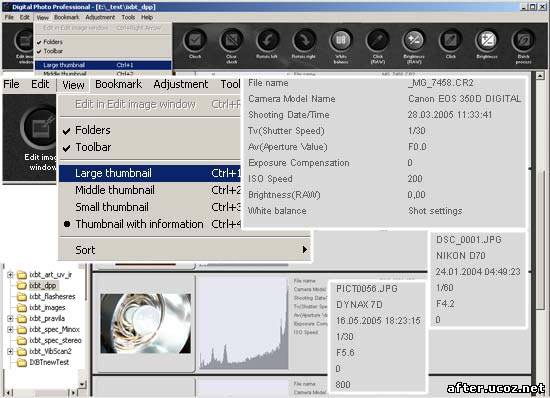Click the main pane scroll-up arrow
Viewport: 550px width, 398px height.
[x=540, y=75]
